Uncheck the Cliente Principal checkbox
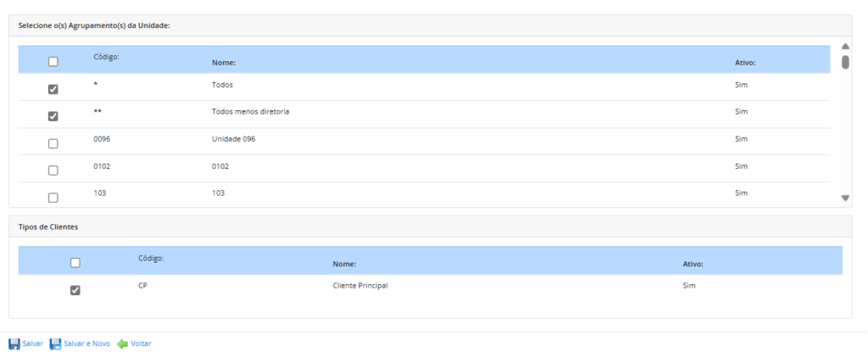This screenshot has height=363, width=868. point(75,290)
